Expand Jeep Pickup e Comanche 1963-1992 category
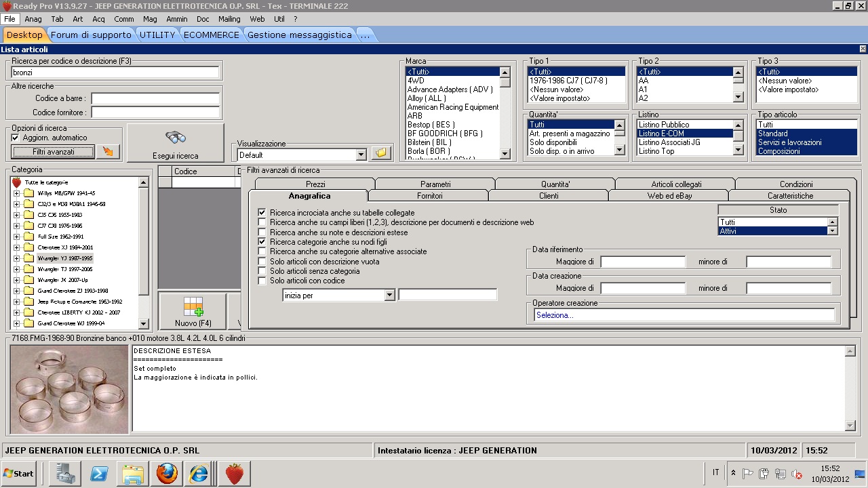This screenshot has width=868, height=488. (17, 302)
